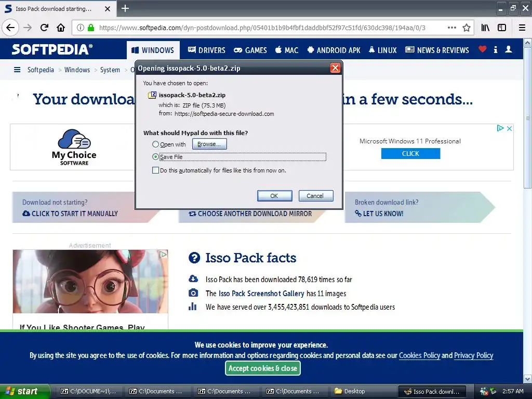Click the Softpedia info 'i' icon
Screen dimensions: 532x399
click(x=495, y=49)
